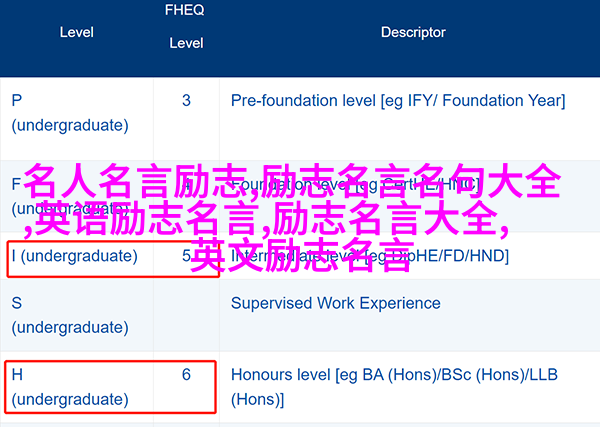This screenshot has width=600, height=427.
Task: Select the red-boxed "I (undergraduate)" cell
Action: (x=74, y=256)
